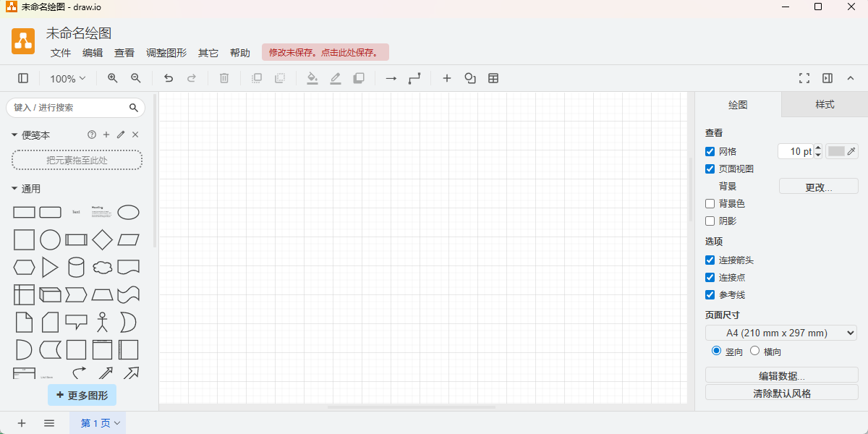Select the 横向 landscape radio button
Image resolution: width=868 pixels, height=434 pixels.
(755, 351)
